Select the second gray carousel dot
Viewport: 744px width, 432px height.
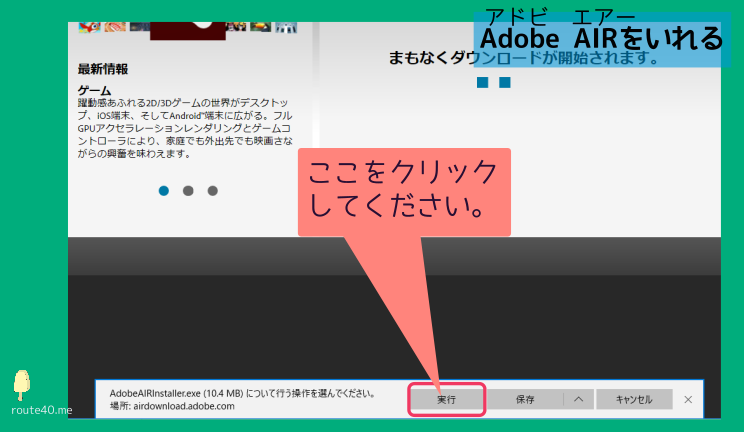188,191
